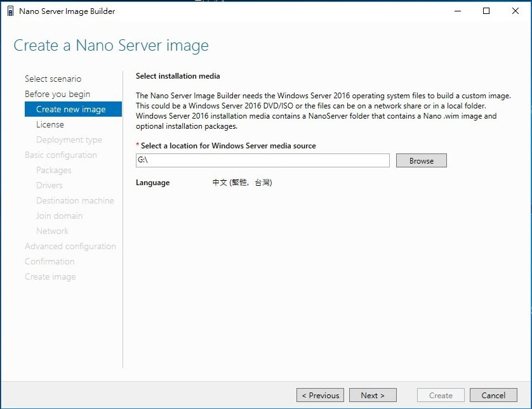Open the Before you begin step

click(57, 94)
